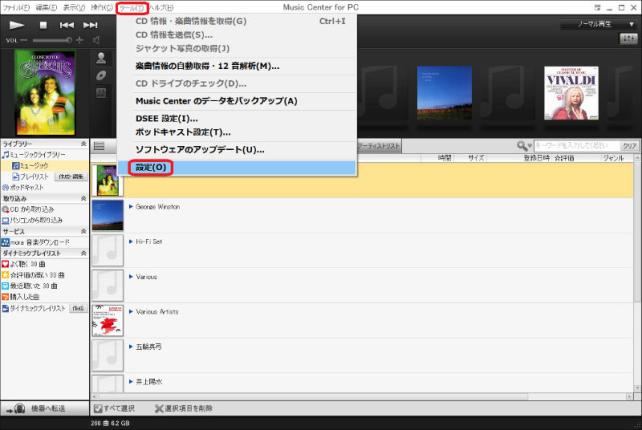This screenshot has height=430, width=642.
Task: Select ミュージックライブラリー in the sidebar
Action: point(34,155)
